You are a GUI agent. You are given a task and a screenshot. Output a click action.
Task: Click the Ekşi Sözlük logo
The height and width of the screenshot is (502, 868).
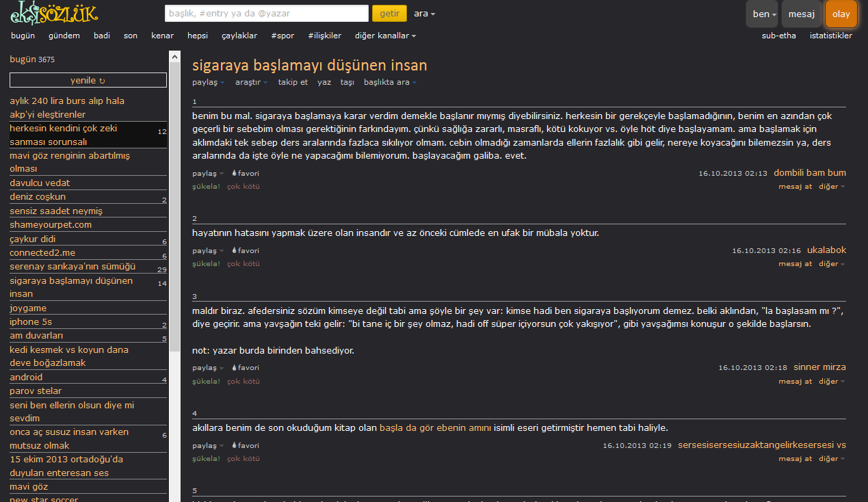pyautogui.click(x=53, y=13)
